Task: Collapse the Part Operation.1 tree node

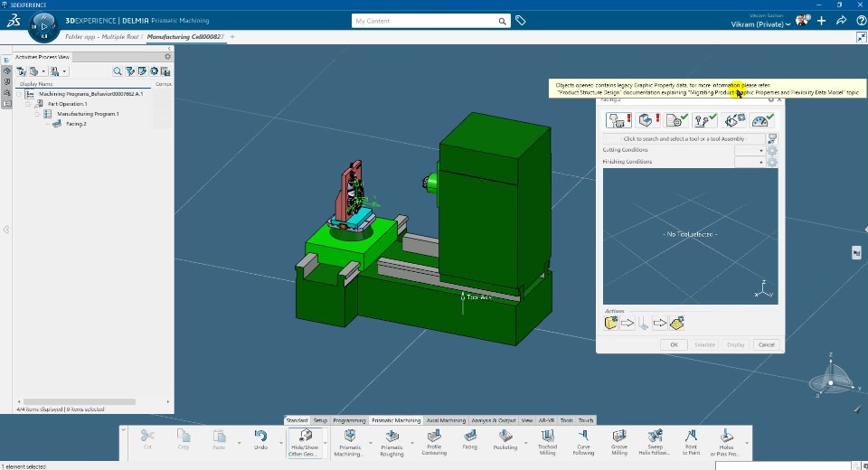Action: pos(28,104)
